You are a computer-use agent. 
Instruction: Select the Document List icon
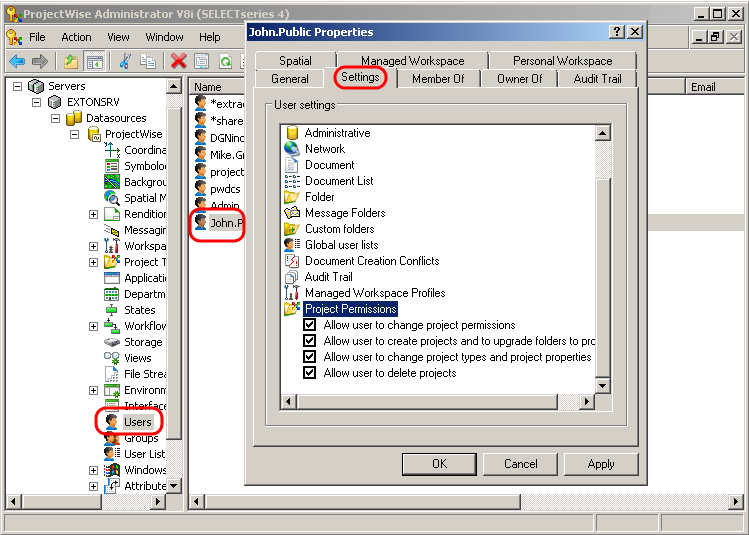tap(292, 181)
